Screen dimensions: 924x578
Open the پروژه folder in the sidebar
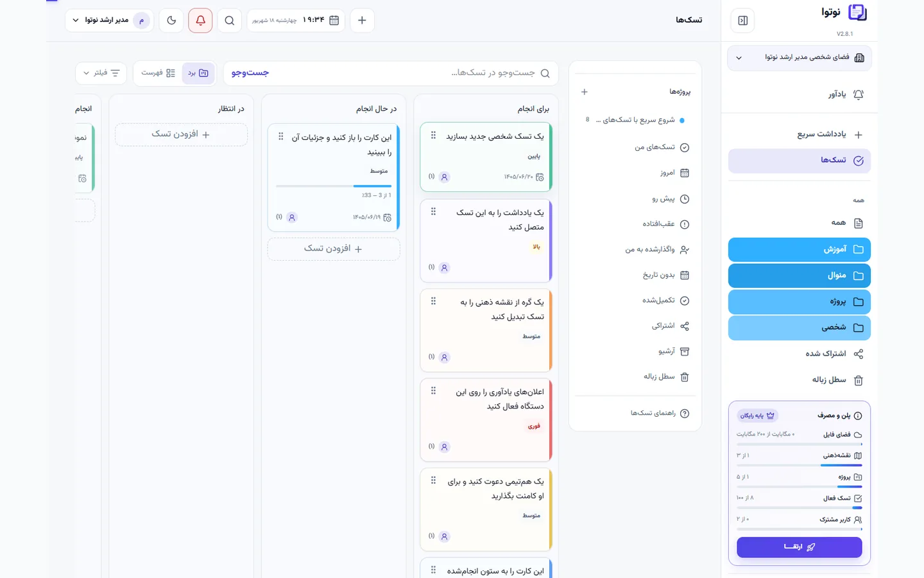[x=800, y=302]
